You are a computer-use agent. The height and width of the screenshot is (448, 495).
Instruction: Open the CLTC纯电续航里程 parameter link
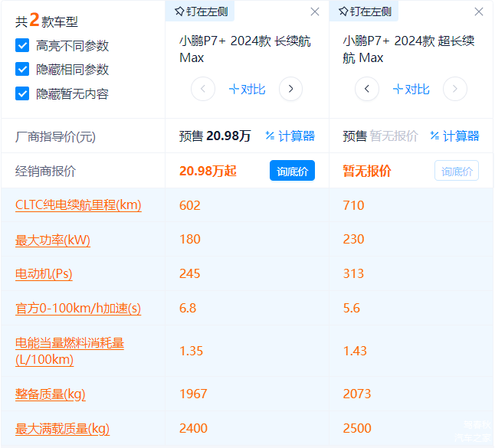pos(78,205)
